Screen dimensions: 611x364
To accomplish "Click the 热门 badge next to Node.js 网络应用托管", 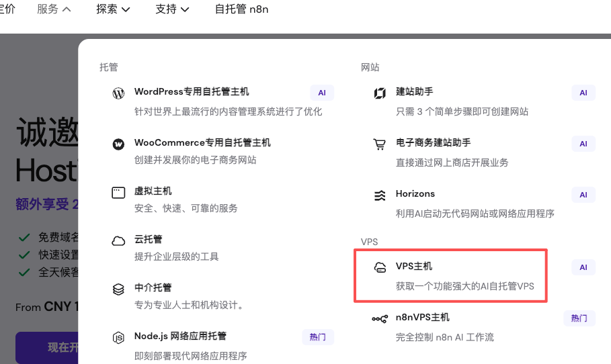I will click(317, 336).
